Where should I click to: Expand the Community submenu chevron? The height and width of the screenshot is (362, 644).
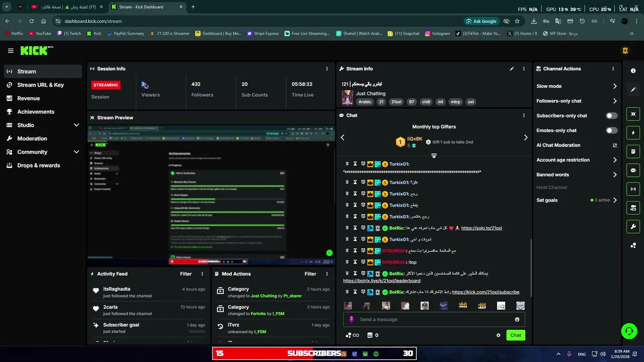point(76,152)
